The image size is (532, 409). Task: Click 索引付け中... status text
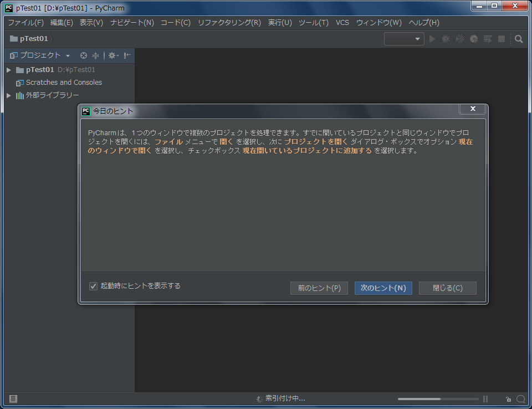click(285, 398)
